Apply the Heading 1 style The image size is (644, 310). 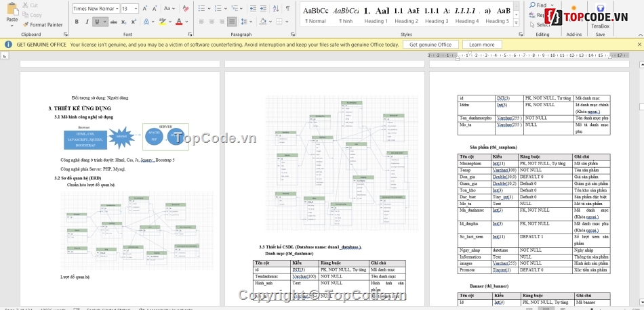376,15
